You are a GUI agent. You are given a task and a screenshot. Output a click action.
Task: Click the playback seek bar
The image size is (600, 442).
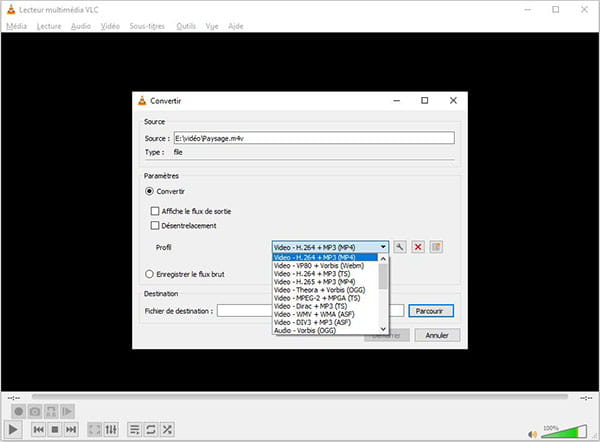[x=300, y=396]
